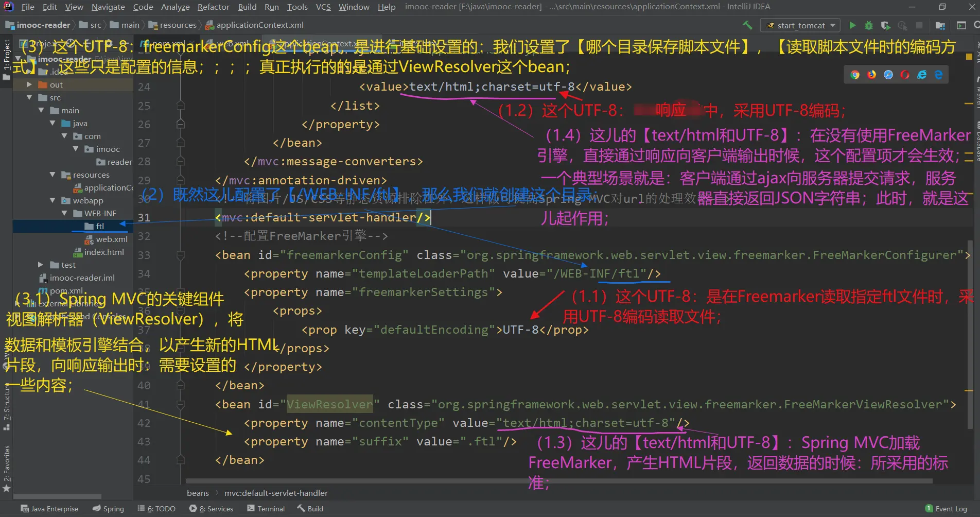This screenshot has height=517, width=980.
Task: Build project with the green hammer icon
Action: coord(747,25)
